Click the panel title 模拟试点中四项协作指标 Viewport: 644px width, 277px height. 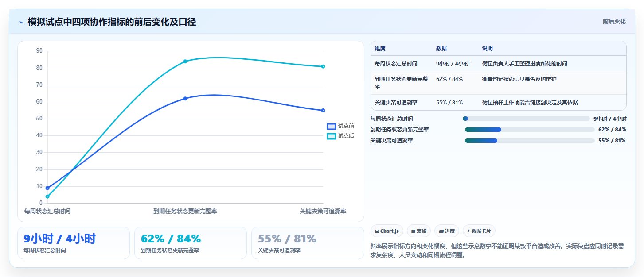click(112, 22)
